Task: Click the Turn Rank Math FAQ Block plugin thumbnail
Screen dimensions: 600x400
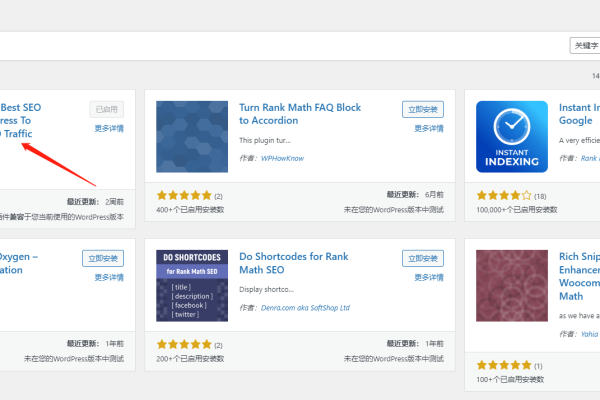Action: 192,137
